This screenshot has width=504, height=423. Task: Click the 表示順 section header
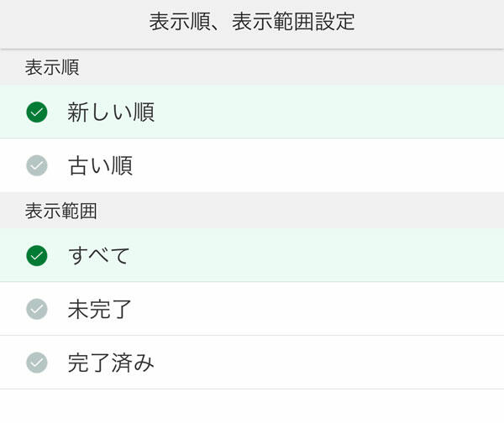(x=52, y=68)
